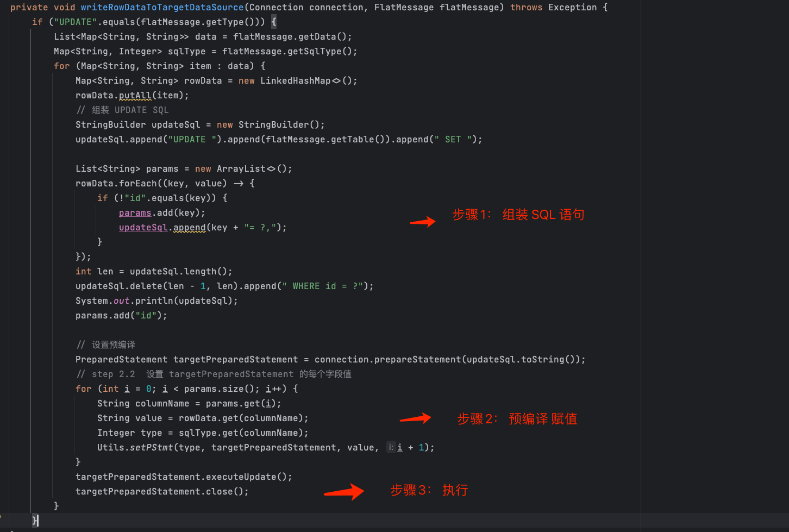Click the '// 组装 UPDATE SQL' comment
Image resolution: width=789 pixels, height=532 pixels.
122,110
